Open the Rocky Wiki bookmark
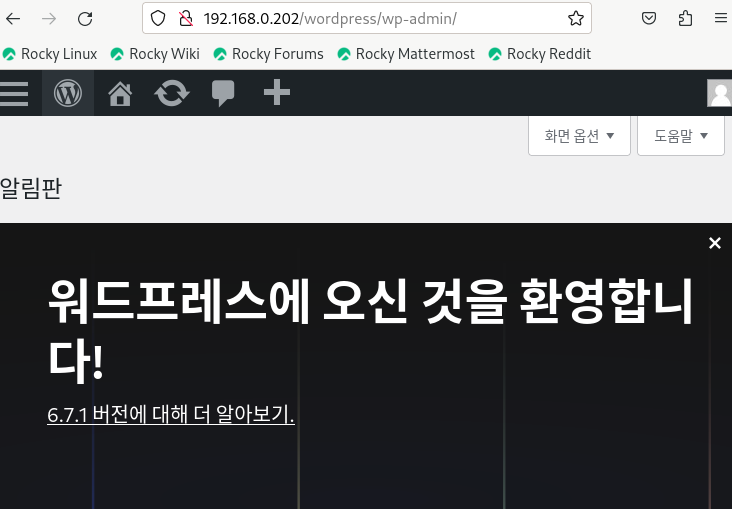The width and height of the screenshot is (732, 510). 155,54
